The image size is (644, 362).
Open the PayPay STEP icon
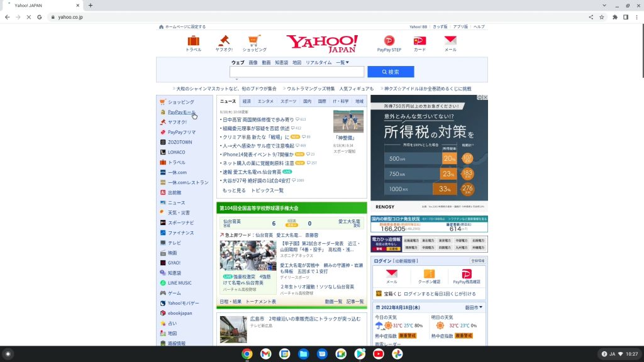point(389,41)
